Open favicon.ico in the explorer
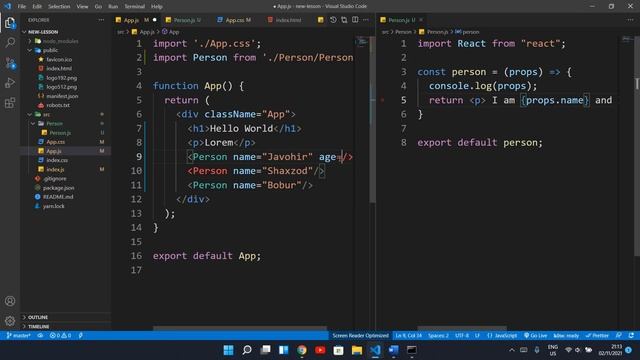640x360 pixels. point(59,60)
